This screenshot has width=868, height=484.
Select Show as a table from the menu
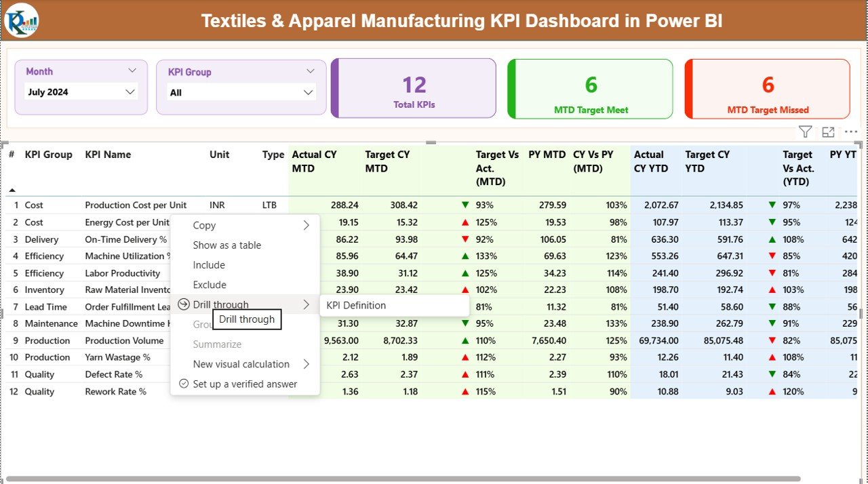[226, 245]
